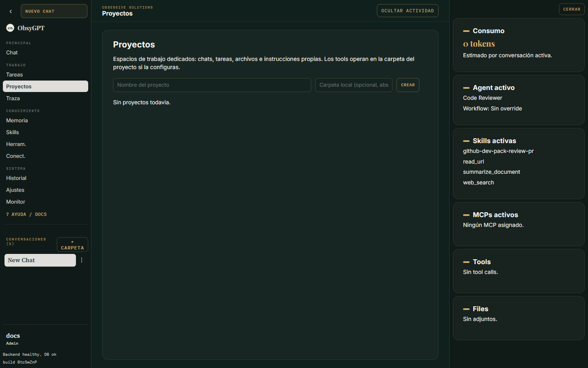The image size is (588, 368).
Task: Click the Sin proyectos todavia message
Action: click(x=142, y=103)
